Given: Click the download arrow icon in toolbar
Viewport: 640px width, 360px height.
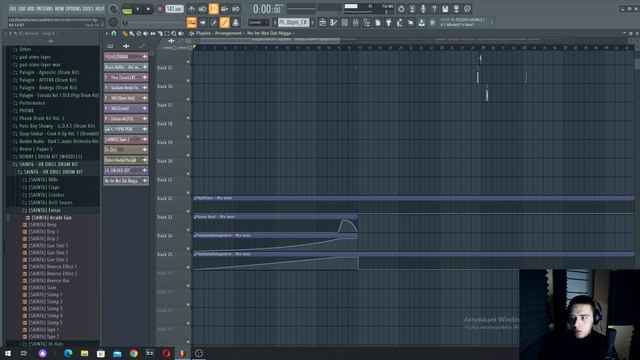Looking at the screenshot, I should coord(422,23).
